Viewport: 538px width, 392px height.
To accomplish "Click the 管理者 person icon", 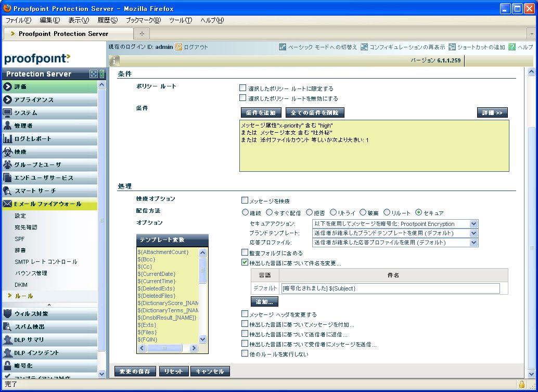I will (7, 125).
